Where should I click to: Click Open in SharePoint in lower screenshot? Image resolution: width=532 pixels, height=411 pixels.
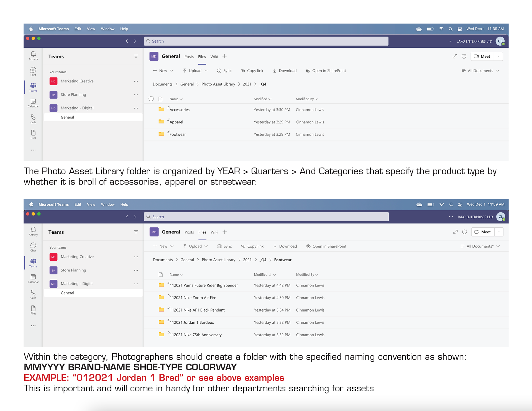pyautogui.click(x=326, y=246)
